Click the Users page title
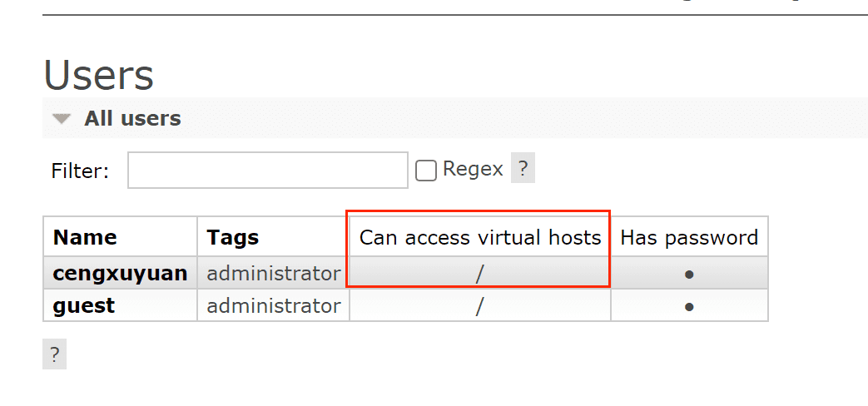 click(99, 76)
